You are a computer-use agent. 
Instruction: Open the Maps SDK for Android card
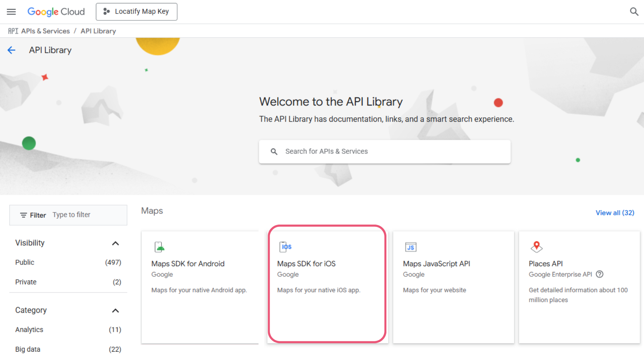pos(200,287)
